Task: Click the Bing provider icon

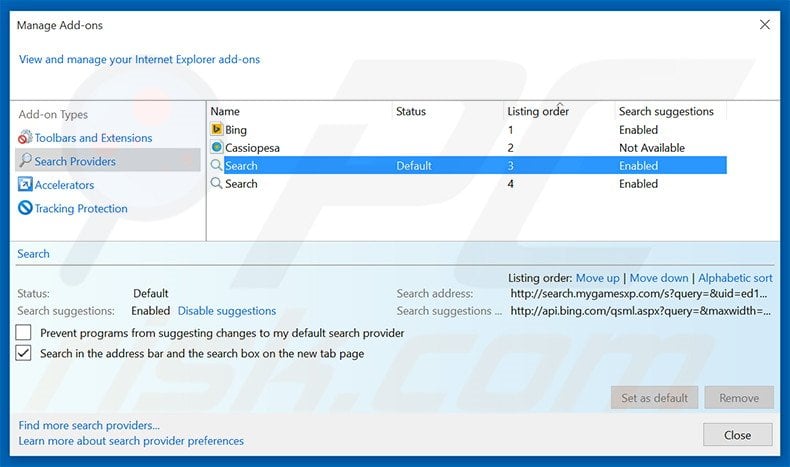Action: pyautogui.click(x=217, y=129)
